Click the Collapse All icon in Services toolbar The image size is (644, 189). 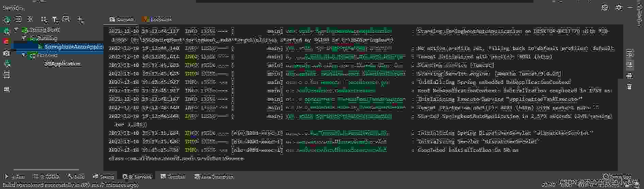tap(30, 19)
